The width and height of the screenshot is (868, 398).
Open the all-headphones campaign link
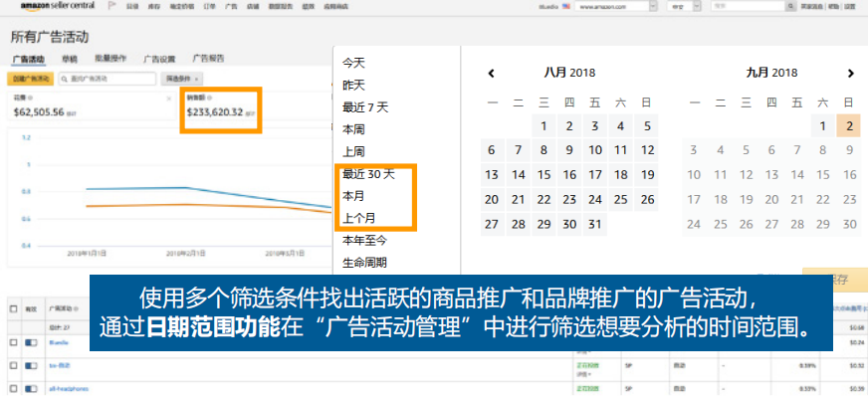coord(68,389)
